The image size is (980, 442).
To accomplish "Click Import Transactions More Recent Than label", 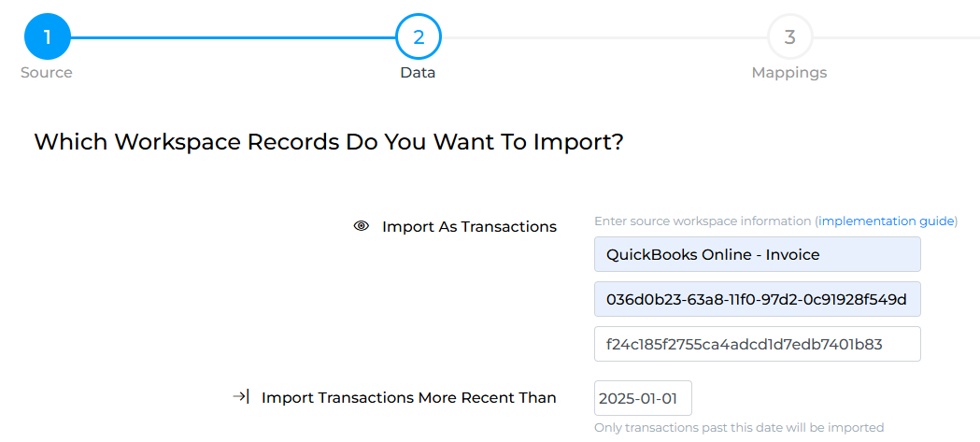I will click(x=409, y=397).
